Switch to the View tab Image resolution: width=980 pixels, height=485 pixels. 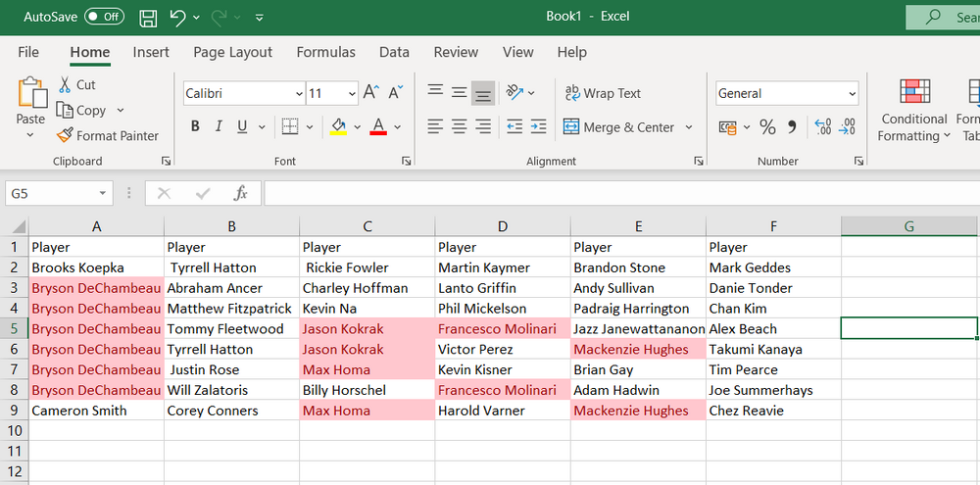tap(517, 52)
